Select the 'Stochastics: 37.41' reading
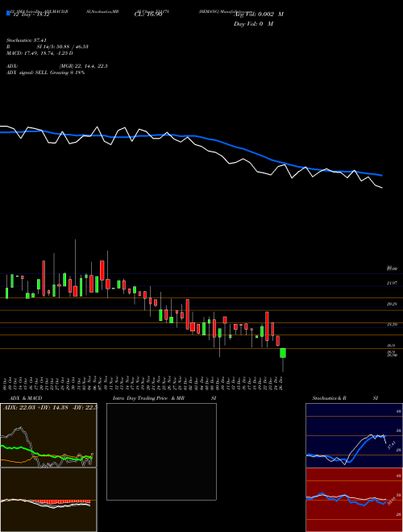The image size is (403, 532). click(26, 40)
